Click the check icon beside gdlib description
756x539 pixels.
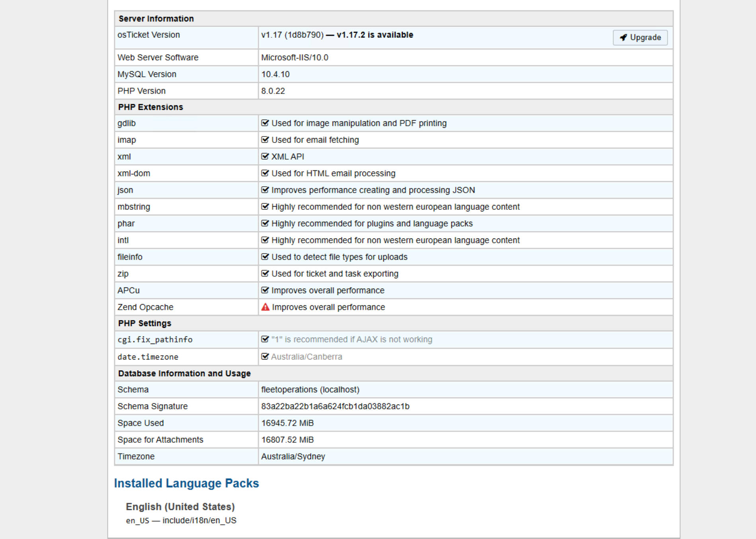point(265,123)
